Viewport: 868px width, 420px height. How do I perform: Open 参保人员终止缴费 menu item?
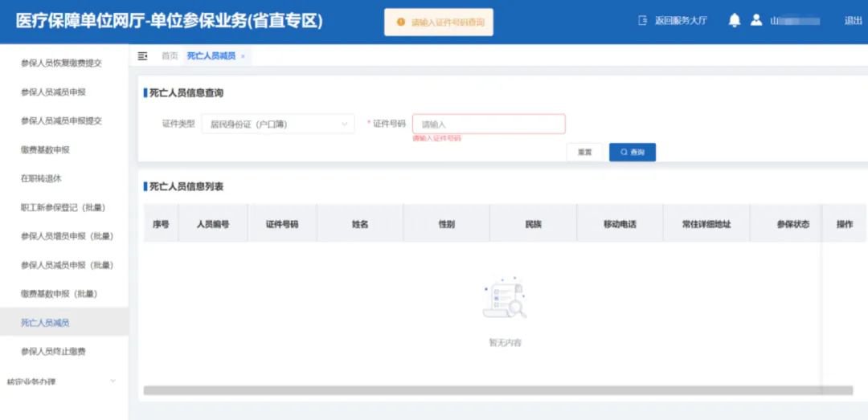(x=53, y=352)
